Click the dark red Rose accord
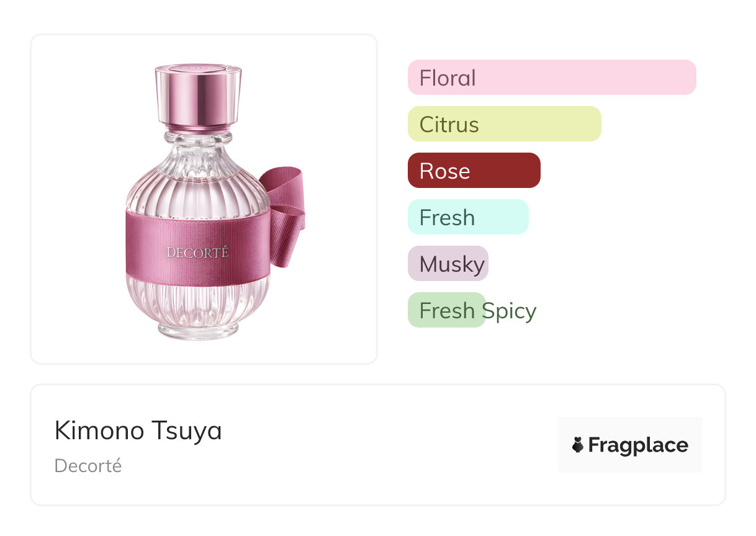This screenshot has width=756, height=536. (474, 171)
